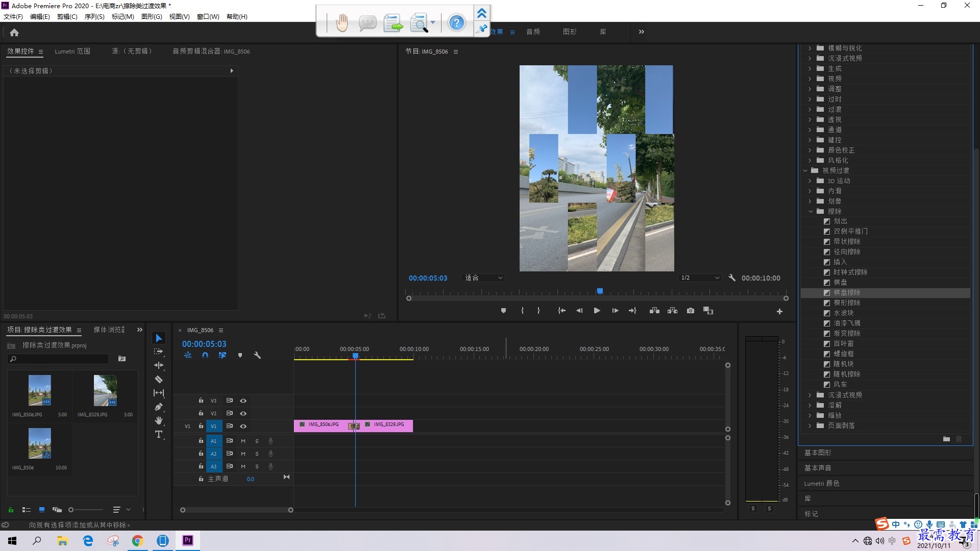Open the 基本图形 panel
The width and height of the screenshot is (980, 551).
pos(818,453)
